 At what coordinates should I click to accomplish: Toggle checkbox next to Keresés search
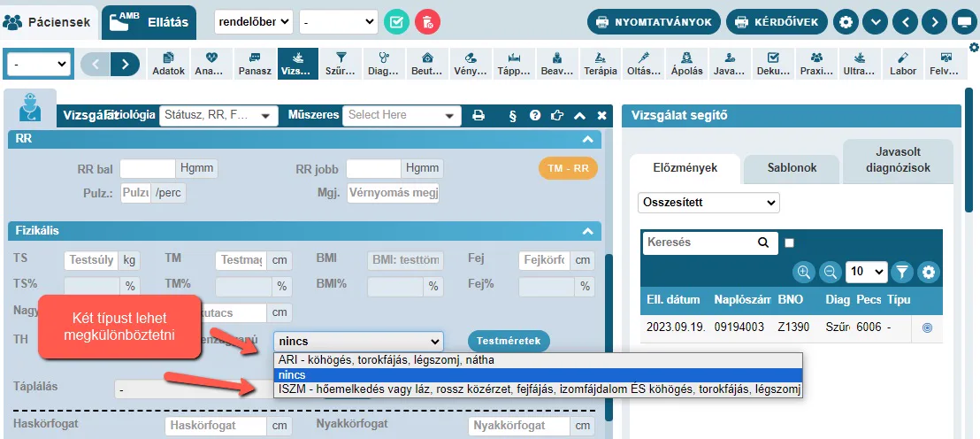point(789,243)
